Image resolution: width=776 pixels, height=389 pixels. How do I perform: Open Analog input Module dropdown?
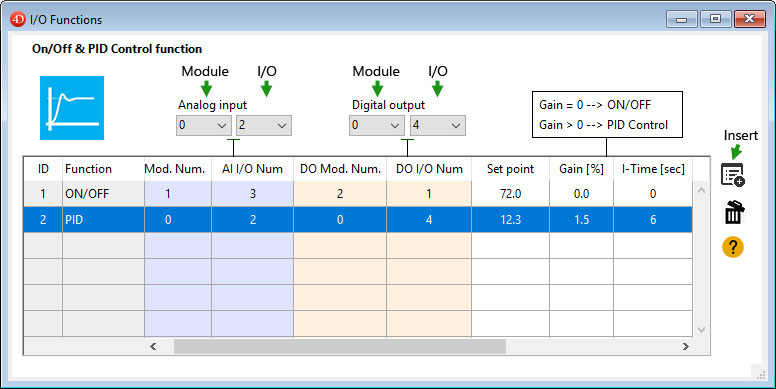point(203,125)
